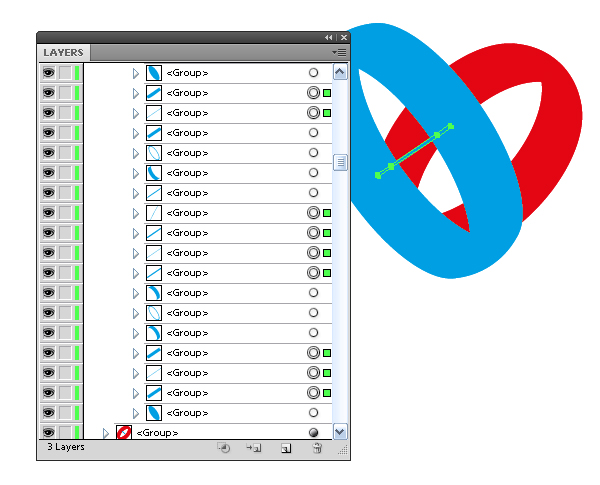The image size is (600, 485).
Task: Lock the topmost <Group> row with its lock box
Action: (x=65, y=73)
